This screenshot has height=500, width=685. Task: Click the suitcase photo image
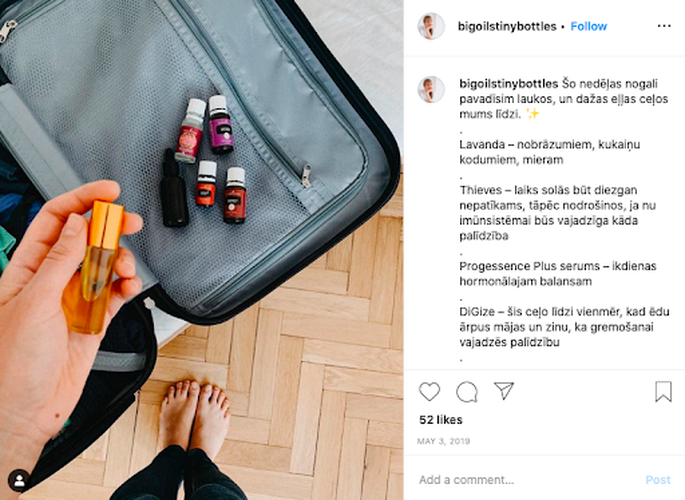pyautogui.click(x=201, y=250)
